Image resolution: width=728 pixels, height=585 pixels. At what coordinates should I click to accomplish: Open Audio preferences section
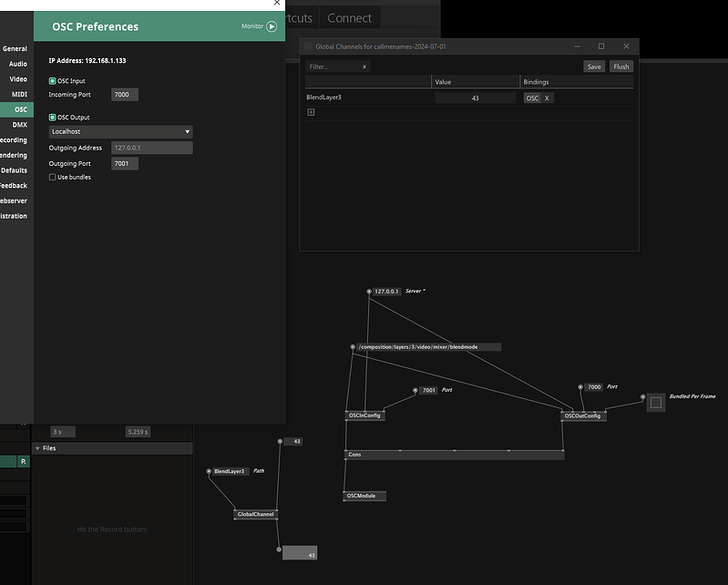[17, 64]
